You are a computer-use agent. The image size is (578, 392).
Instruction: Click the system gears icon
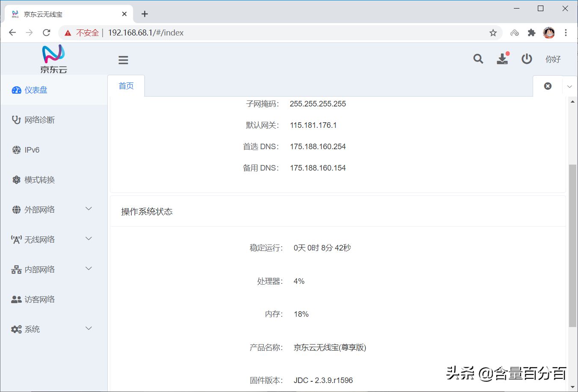[x=16, y=330]
